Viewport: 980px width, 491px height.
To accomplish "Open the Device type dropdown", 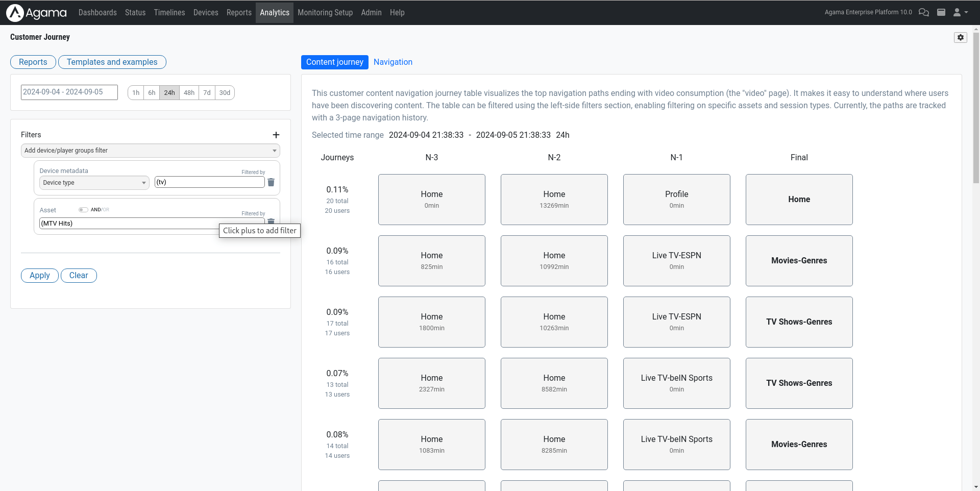I will click(x=93, y=182).
